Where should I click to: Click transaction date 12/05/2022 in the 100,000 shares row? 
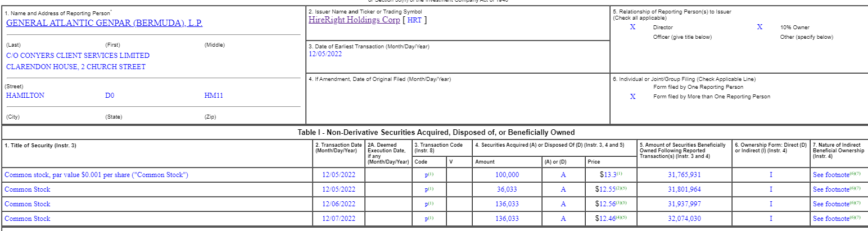(x=338, y=175)
